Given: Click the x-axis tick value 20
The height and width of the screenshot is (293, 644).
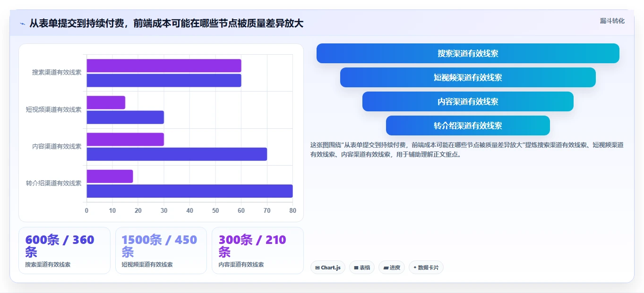Looking at the screenshot, I should coord(138,210).
